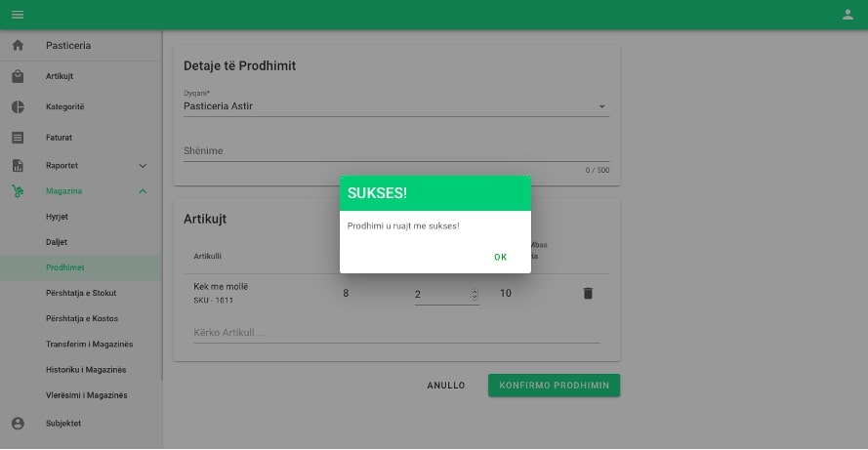Image resolution: width=868 pixels, height=450 pixels.
Task: Click the Anullo button
Action: click(446, 386)
